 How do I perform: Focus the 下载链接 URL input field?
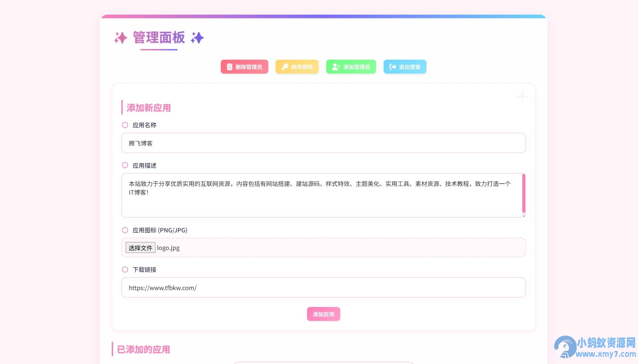tap(324, 287)
